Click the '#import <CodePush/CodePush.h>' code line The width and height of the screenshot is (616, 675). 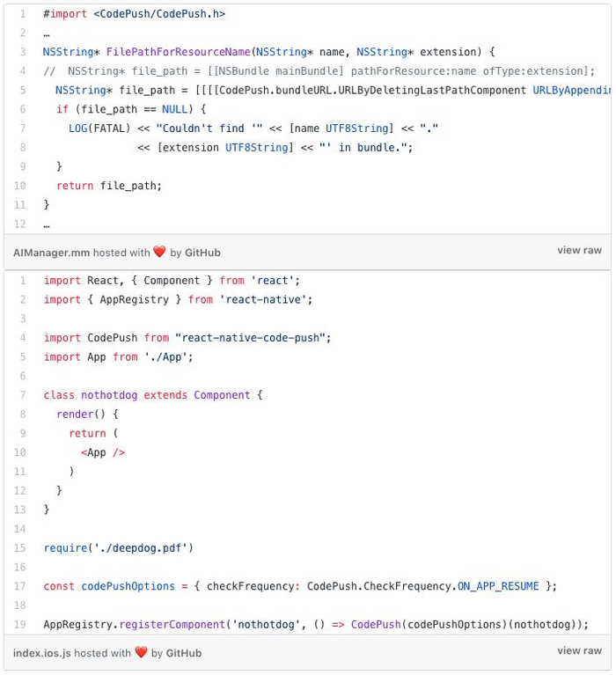point(134,14)
